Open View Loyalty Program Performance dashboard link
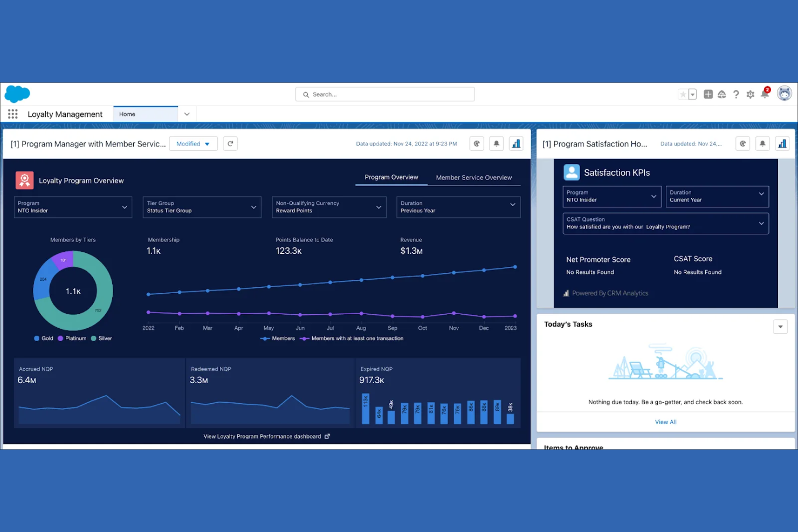The width and height of the screenshot is (798, 532). [267, 437]
